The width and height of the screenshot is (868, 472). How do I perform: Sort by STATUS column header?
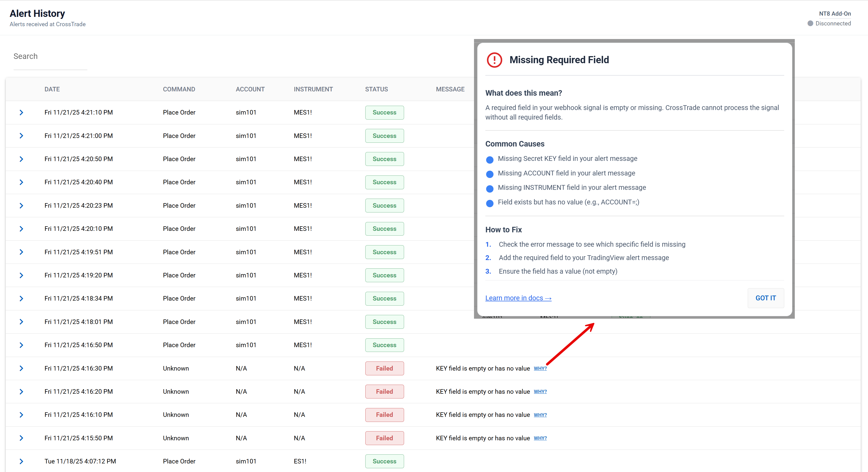click(x=376, y=89)
